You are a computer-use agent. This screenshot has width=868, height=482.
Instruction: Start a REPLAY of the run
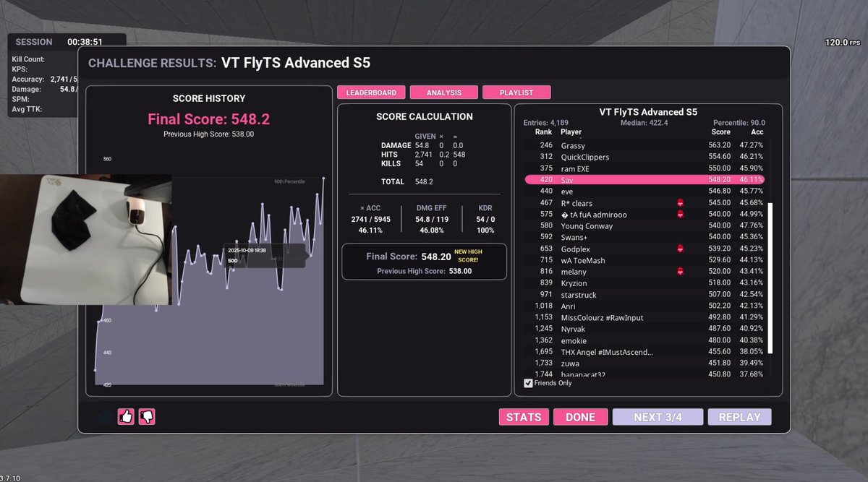739,417
